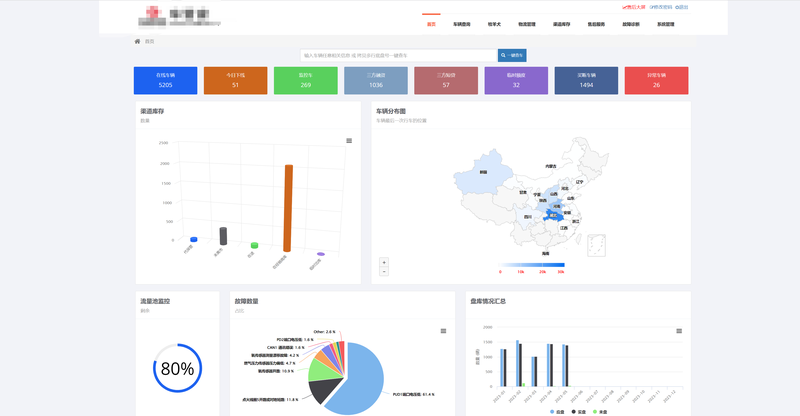Click the blue one-key search button

coord(512,55)
